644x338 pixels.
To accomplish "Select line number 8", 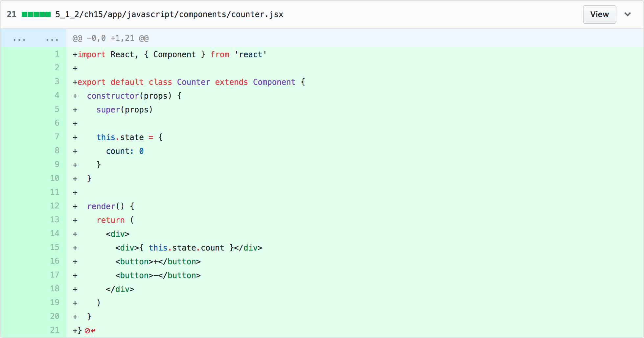I will pyautogui.click(x=57, y=151).
